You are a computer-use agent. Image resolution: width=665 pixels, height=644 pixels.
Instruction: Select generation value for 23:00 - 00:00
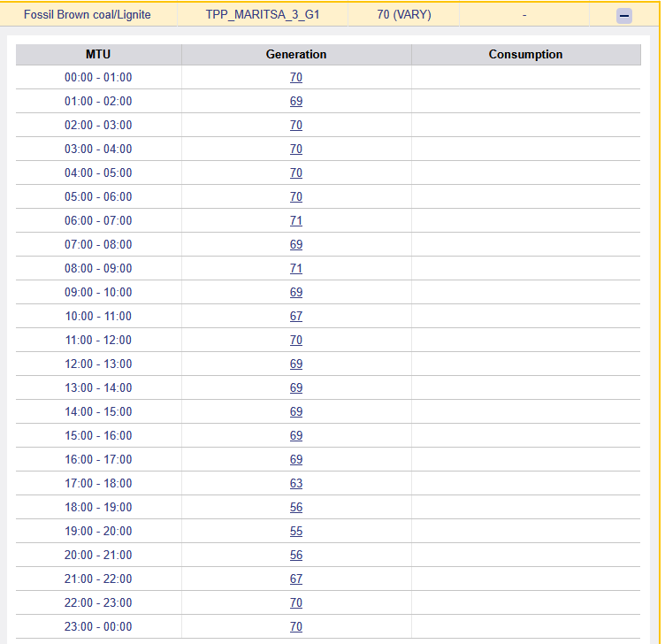tap(296, 627)
